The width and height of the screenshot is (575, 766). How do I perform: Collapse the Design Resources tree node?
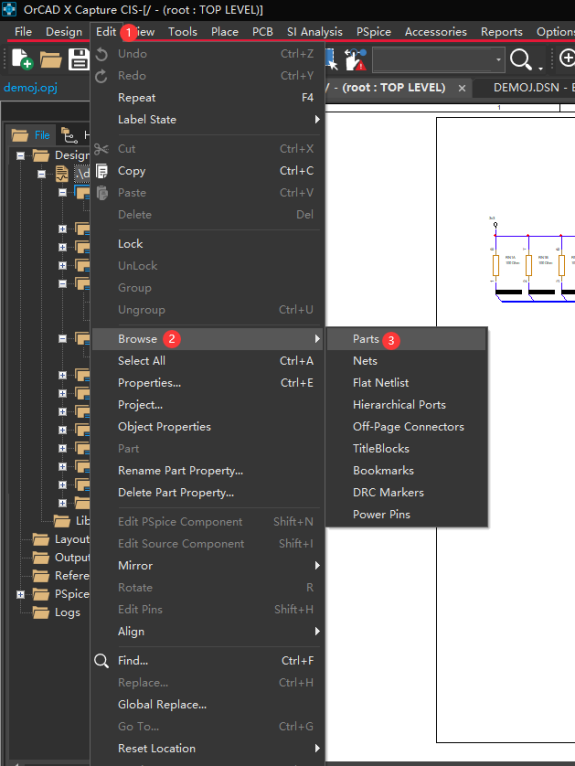click(x=21, y=155)
